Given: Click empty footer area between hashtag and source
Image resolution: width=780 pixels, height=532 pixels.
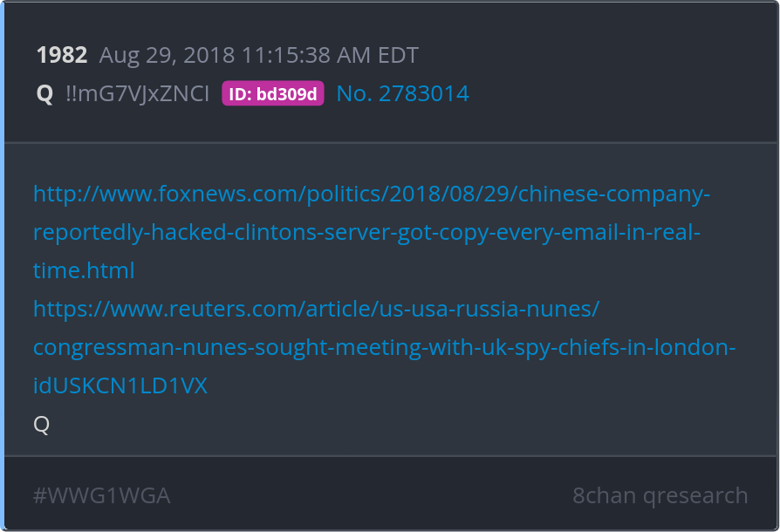Looking at the screenshot, I should tap(371, 495).
